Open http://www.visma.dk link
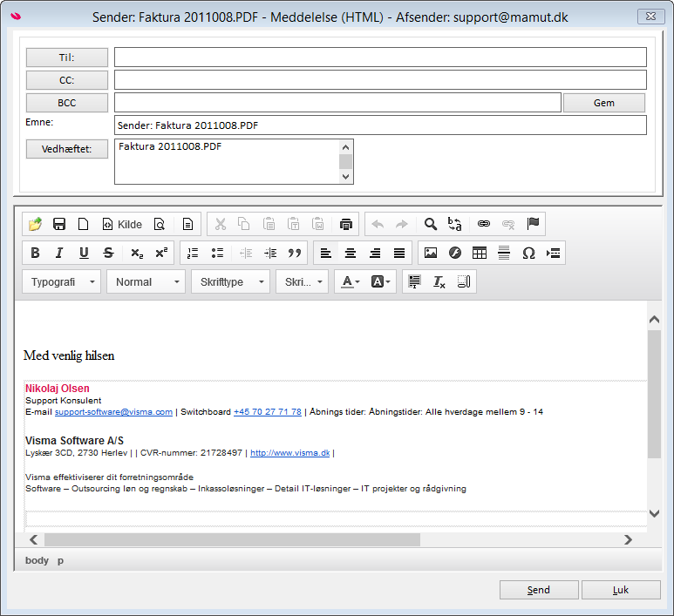The width and height of the screenshot is (674, 616). tap(289, 453)
